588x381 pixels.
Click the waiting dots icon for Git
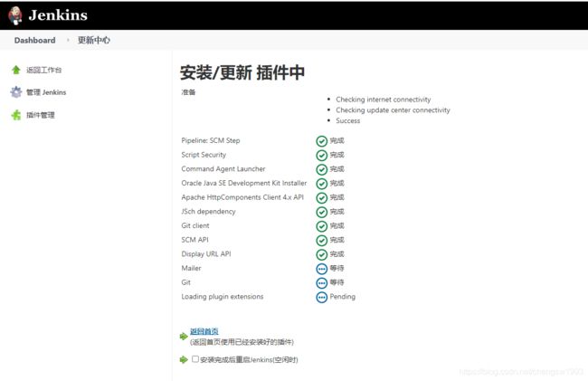point(322,282)
